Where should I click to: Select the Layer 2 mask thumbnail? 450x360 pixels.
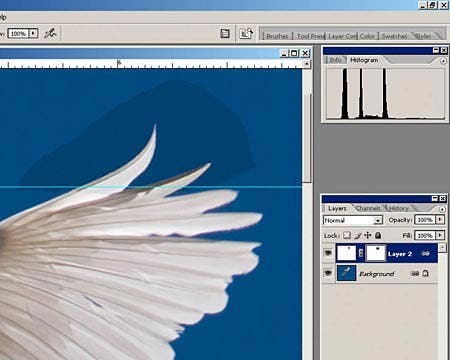[x=376, y=254]
